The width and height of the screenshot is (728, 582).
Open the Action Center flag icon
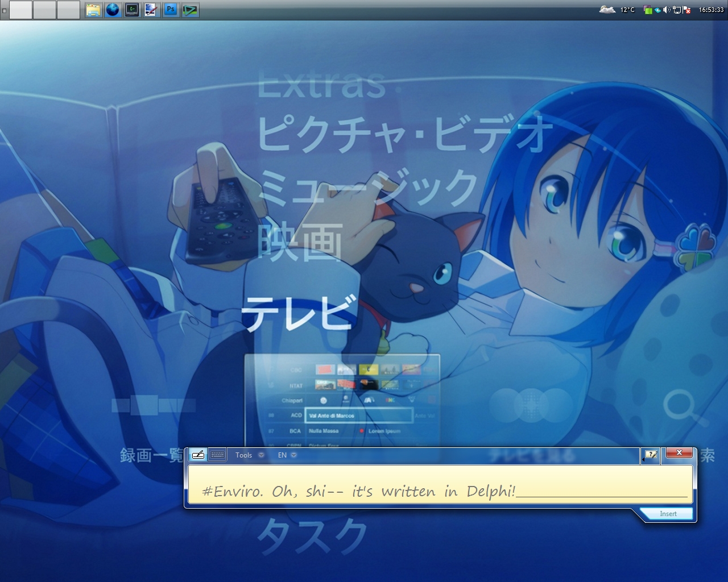(686, 10)
